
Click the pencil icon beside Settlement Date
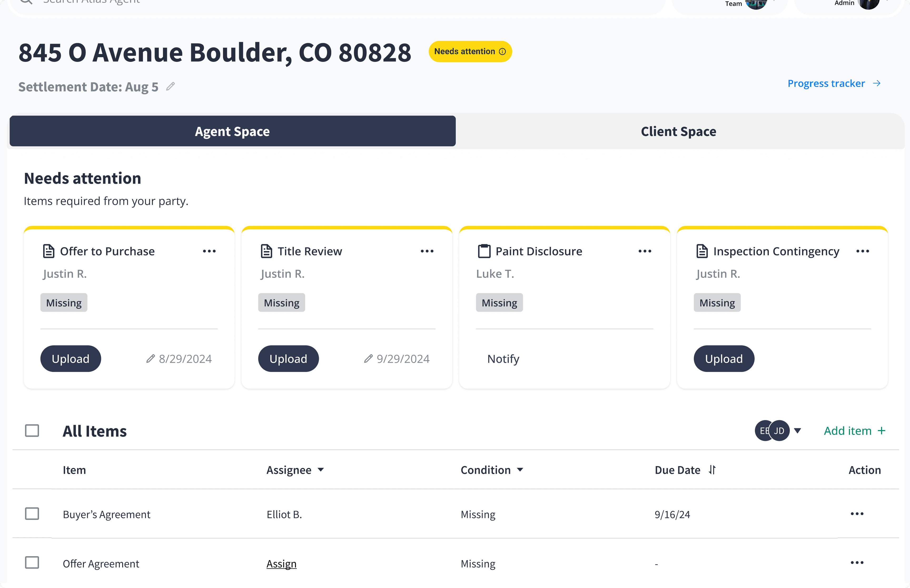171,87
